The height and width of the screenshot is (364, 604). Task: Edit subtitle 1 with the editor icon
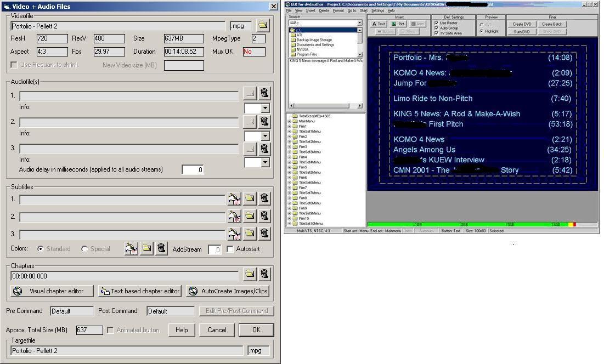pos(234,198)
